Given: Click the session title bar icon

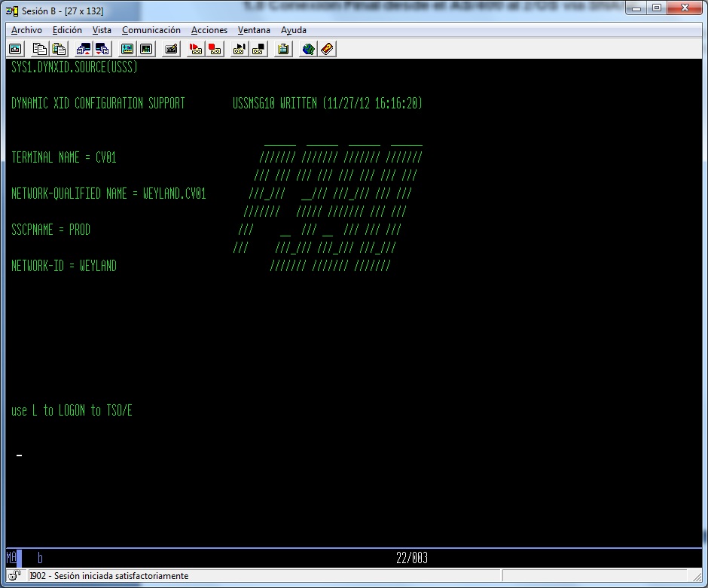Looking at the screenshot, I should [12, 11].
